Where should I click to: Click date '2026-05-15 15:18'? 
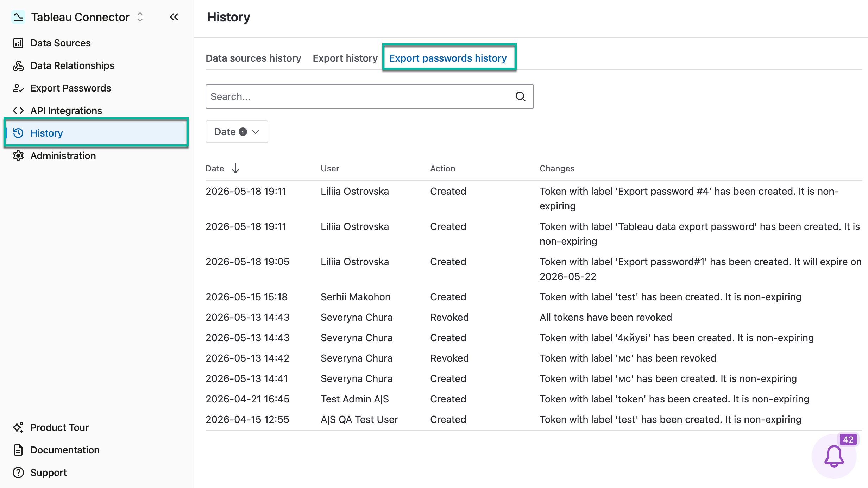(x=247, y=297)
